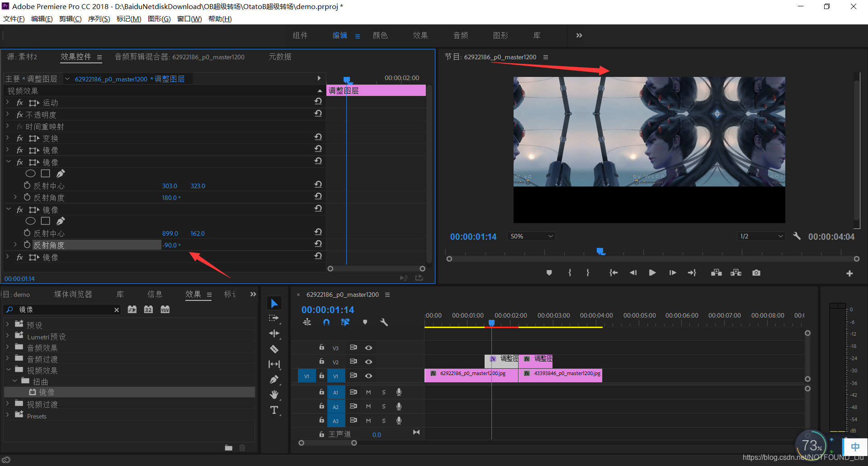Image resolution: width=868 pixels, height=466 pixels.
Task: Switch to 颜色 workspace tab
Action: 380,35
